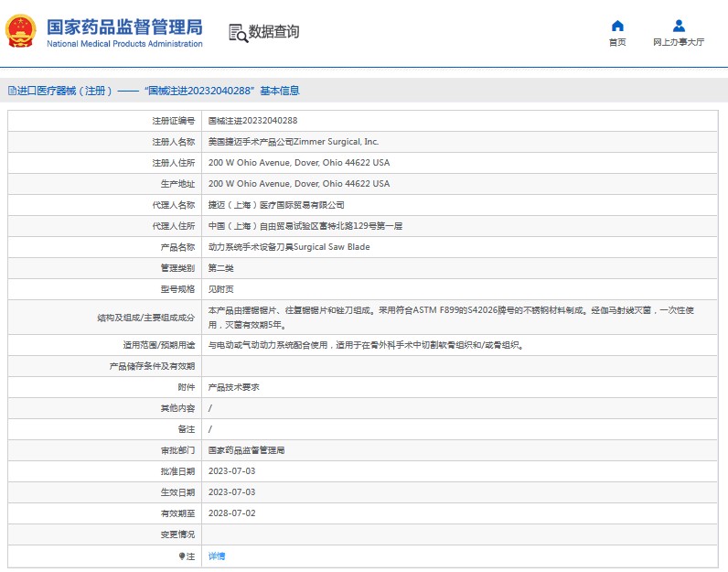Click the 数据查询 label
The width and height of the screenshot is (728, 572).
coord(273,32)
